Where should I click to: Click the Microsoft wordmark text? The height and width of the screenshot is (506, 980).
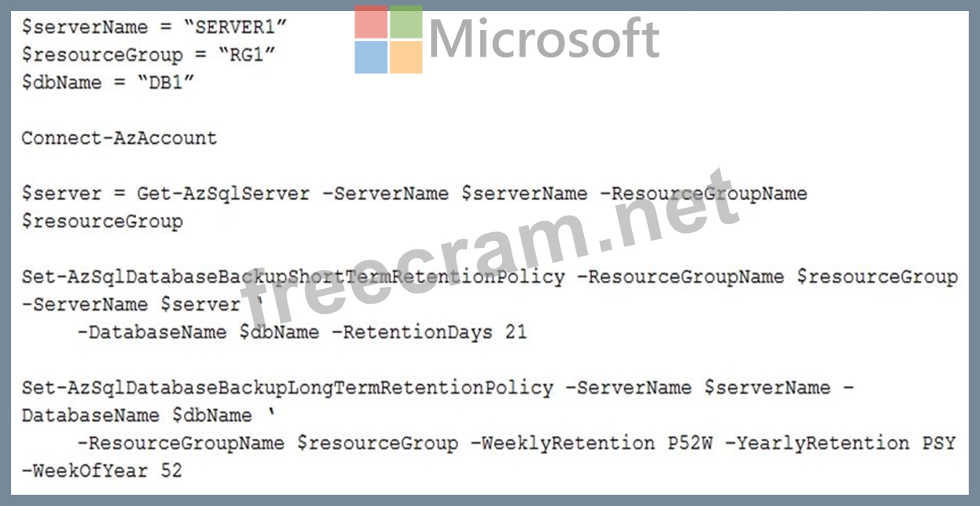(543, 39)
